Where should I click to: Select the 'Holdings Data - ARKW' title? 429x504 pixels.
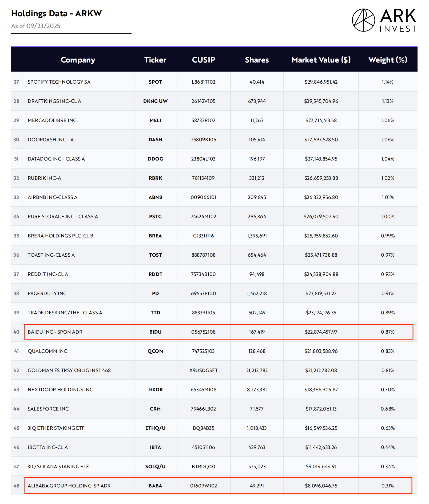point(57,13)
